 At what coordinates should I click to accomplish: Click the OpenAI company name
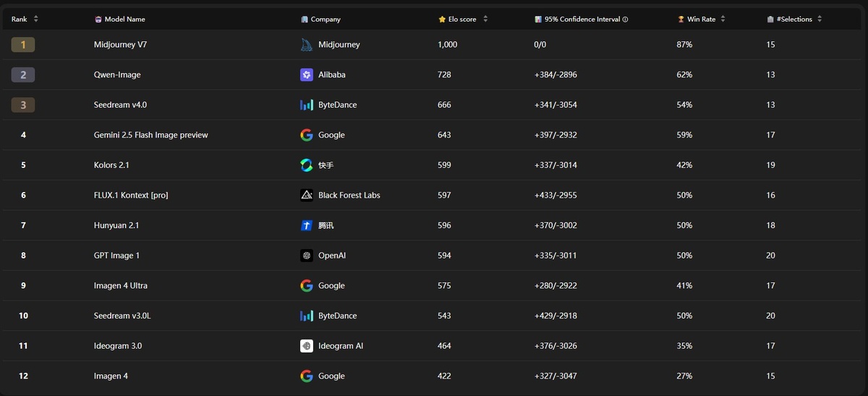pyautogui.click(x=332, y=256)
